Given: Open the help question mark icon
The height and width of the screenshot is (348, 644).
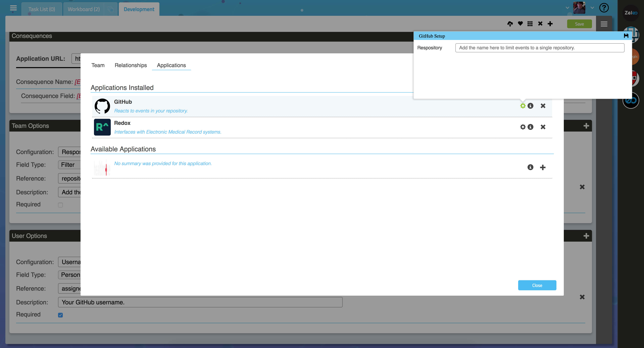Looking at the screenshot, I should click(604, 8).
